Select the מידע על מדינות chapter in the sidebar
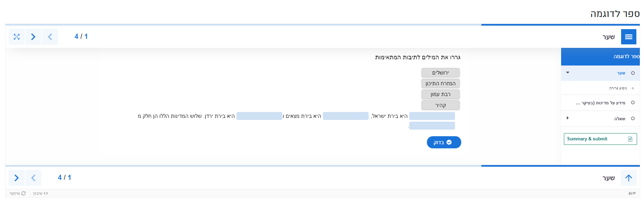The width and height of the screenshot is (644, 200). [600, 103]
